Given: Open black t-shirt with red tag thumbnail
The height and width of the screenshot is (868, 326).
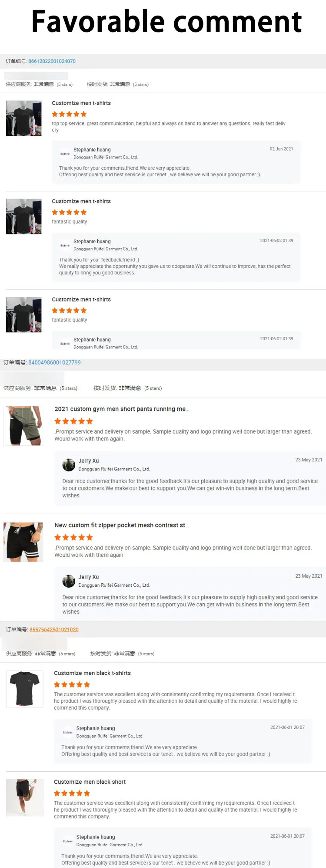Looking at the screenshot, I should pos(25,689).
